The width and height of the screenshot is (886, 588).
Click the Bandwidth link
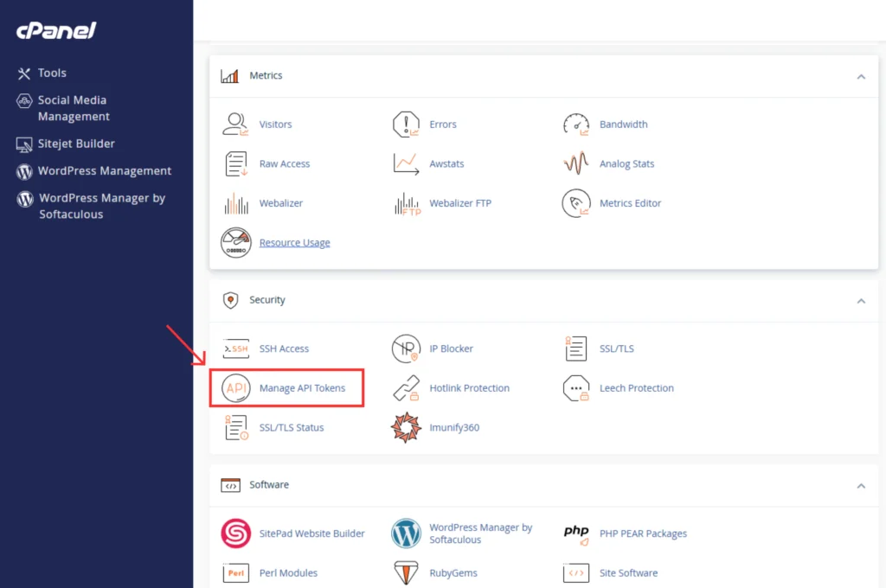623,125
